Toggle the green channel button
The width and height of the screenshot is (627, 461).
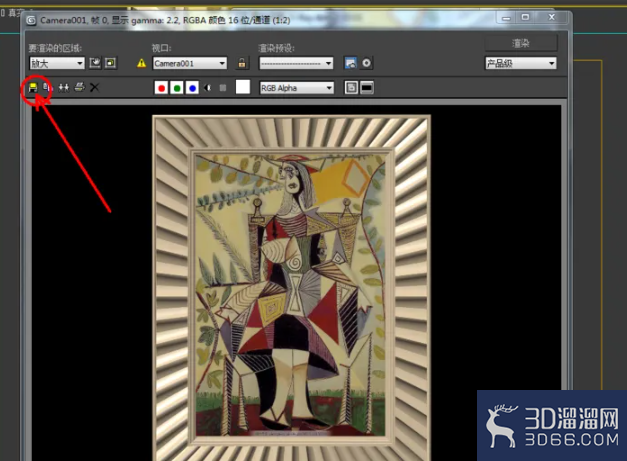177,88
